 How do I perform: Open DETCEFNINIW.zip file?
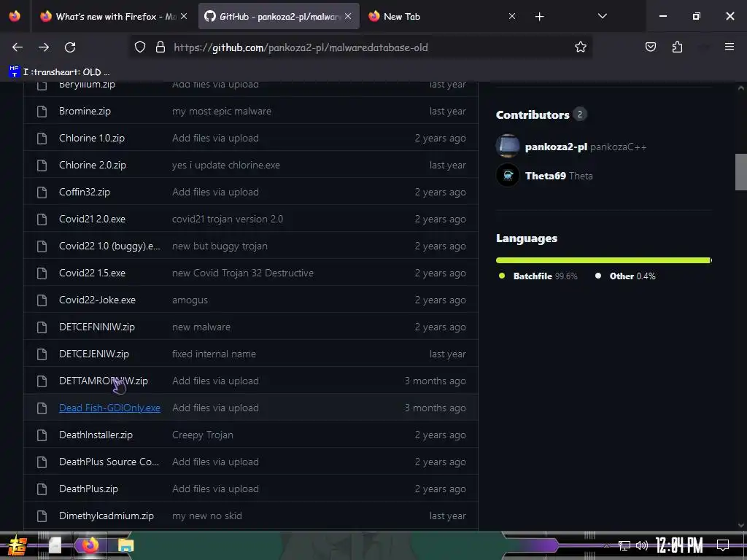pyautogui.click(x=97, y=327)
